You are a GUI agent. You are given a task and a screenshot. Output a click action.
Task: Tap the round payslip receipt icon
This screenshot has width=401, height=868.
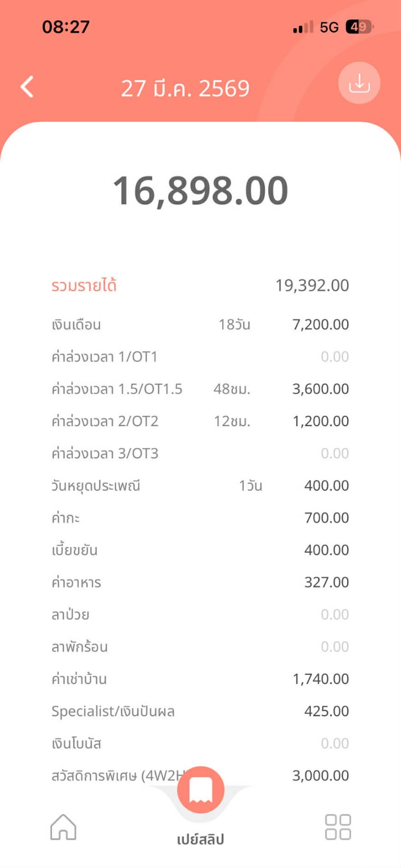point(200,790)
